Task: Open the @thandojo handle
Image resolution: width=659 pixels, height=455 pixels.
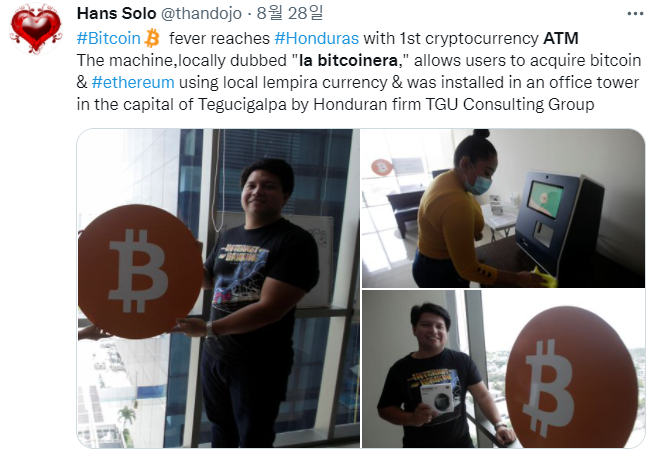Action: [x=202, y=13]
